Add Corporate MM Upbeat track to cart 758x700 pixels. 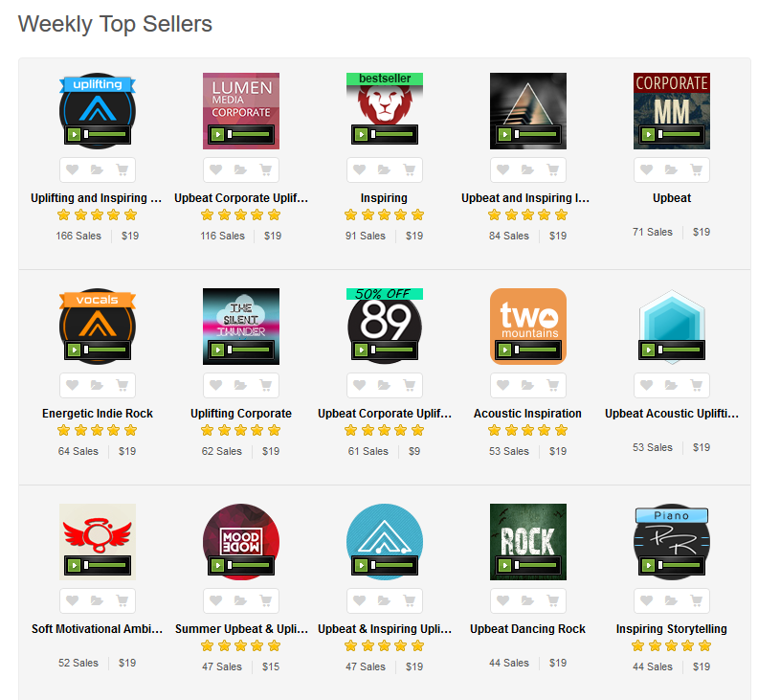point(696,169)
